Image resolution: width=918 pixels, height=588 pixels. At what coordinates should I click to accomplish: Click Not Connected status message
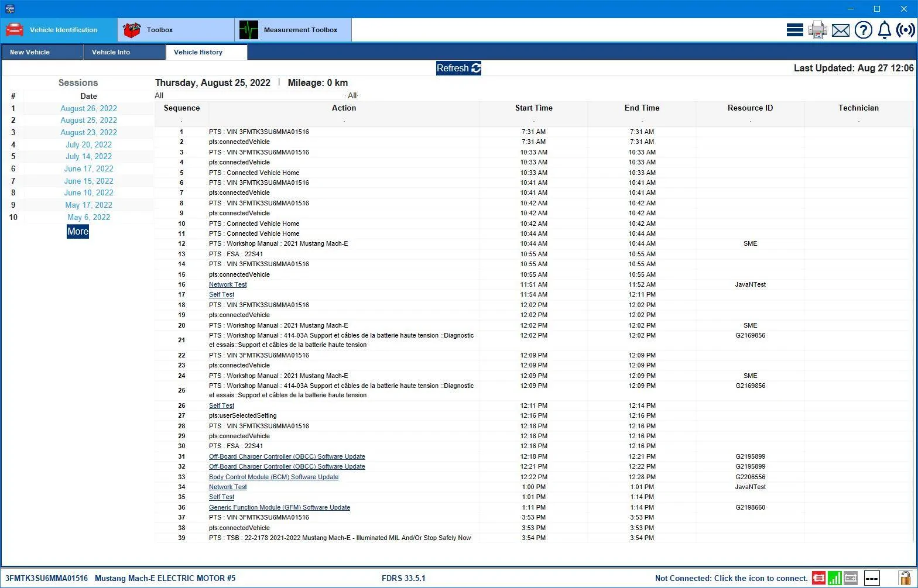[731, 578]
